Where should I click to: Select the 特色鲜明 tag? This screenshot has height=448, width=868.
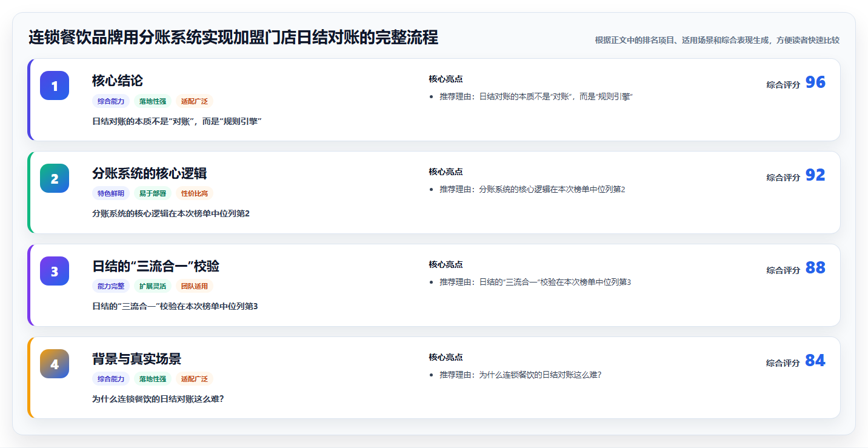click(x=111, y=194)
